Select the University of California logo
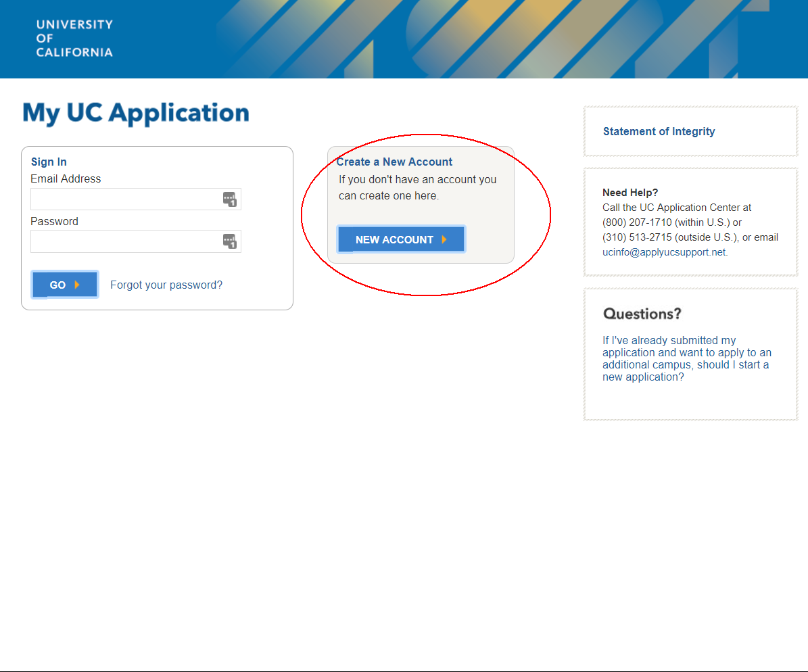This screenshot has height=672, width=808. tap(74, 39)
